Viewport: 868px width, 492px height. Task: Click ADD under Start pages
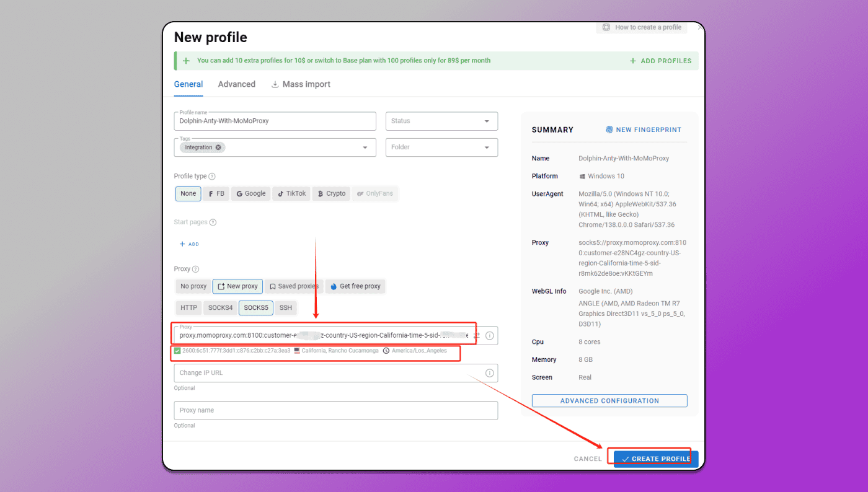pos(189,244)
